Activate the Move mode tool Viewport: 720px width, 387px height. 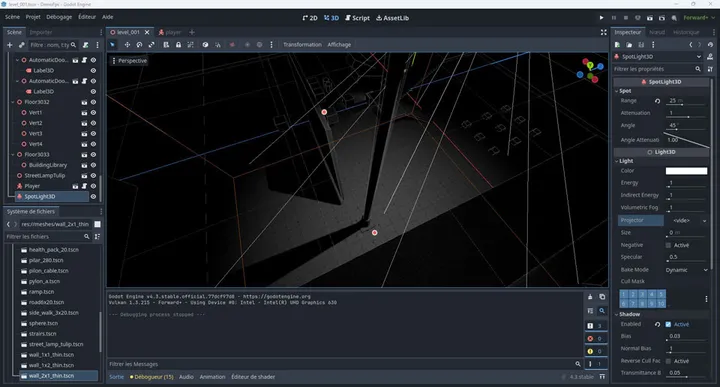click(x=127, y=45)
